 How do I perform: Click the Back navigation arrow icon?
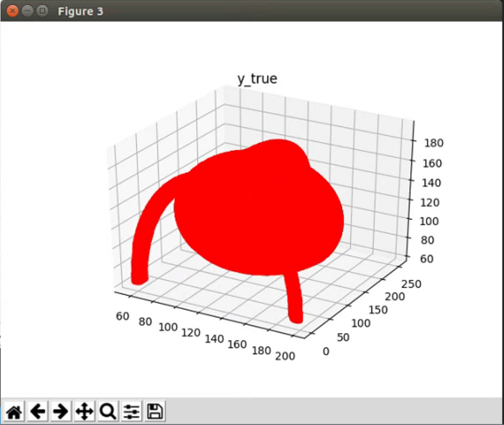[37, 412]
